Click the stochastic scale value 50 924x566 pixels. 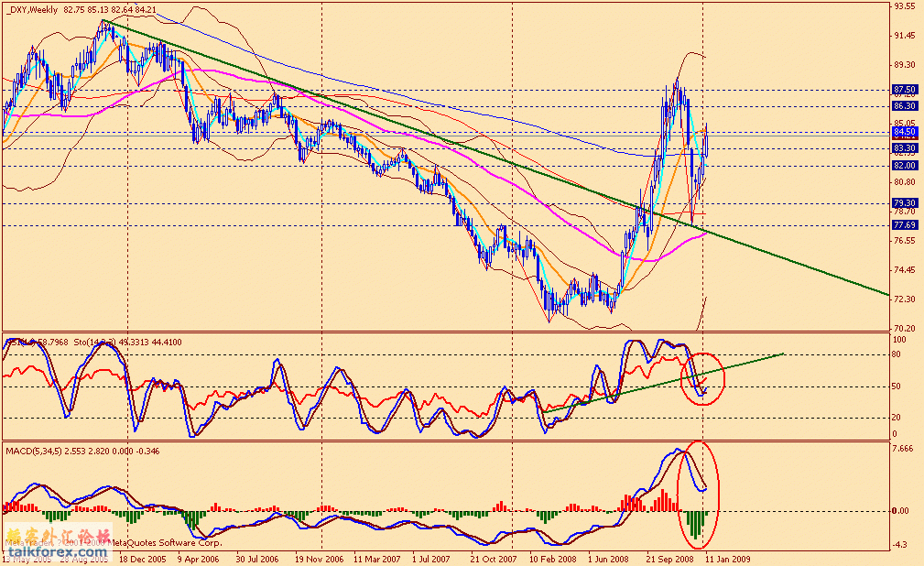(x=897, y=386)
